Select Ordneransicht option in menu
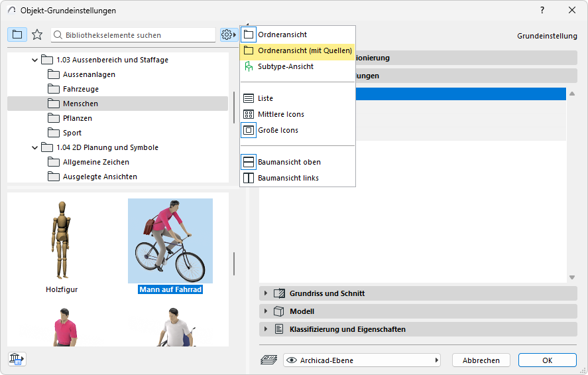Viewport: 588px width, 375px height. tap(282, 35)
